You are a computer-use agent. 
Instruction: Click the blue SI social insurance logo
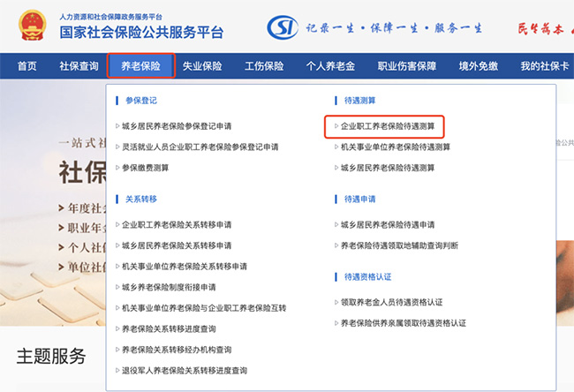pos(282,26)
